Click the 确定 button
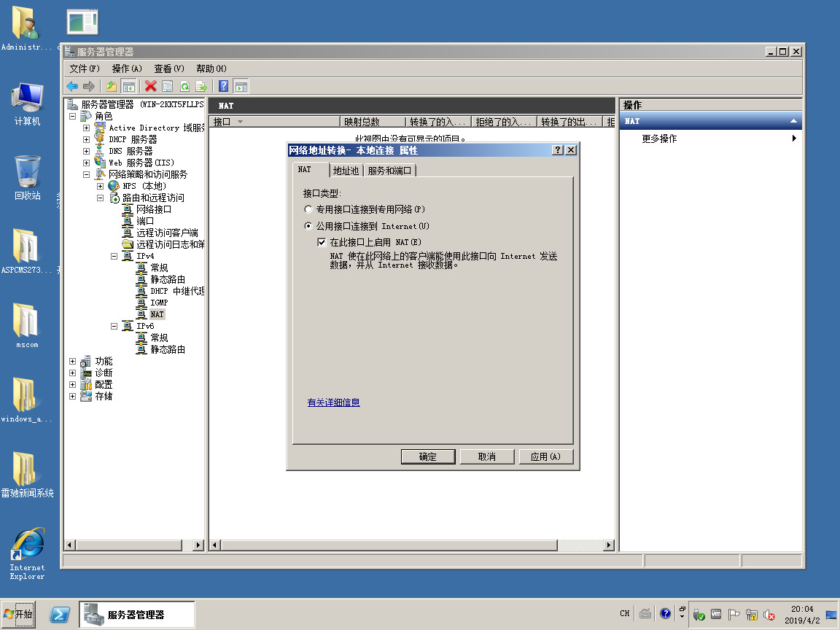This screenshot has width=840, height=630. (x=428, y=456)
